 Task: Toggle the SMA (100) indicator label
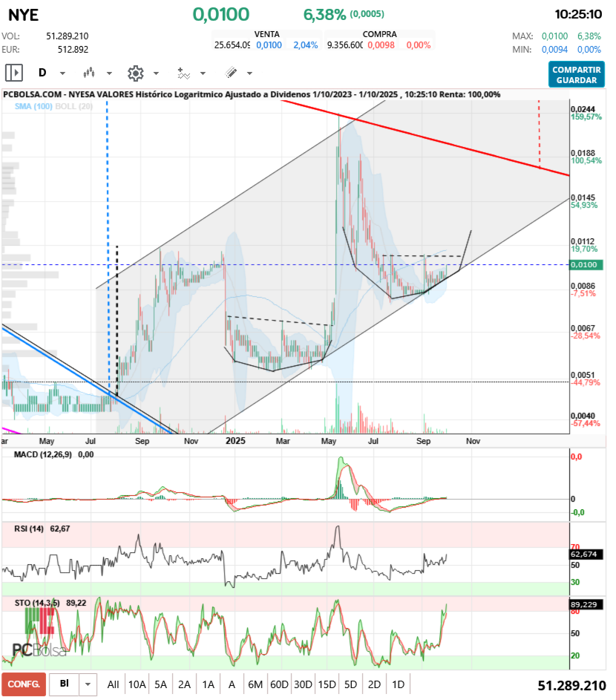pos(33,107)
